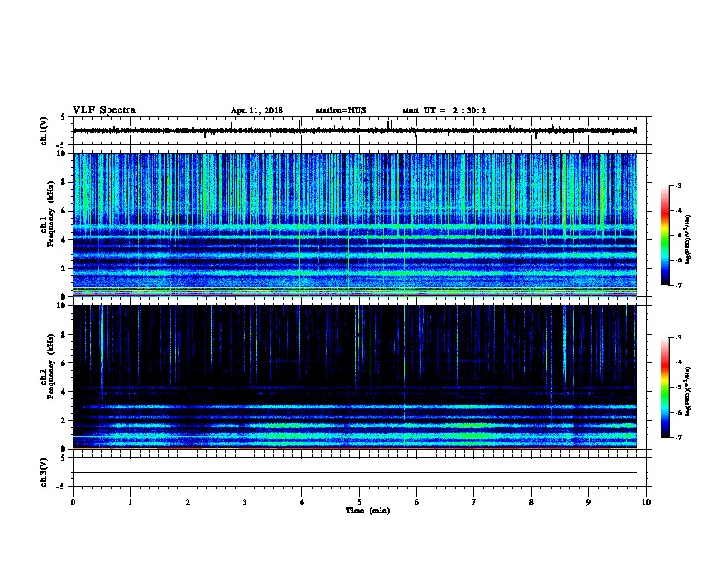Click time axis tick label "6"
This screenshot has width=728, height=563.
tap(416, 502)
